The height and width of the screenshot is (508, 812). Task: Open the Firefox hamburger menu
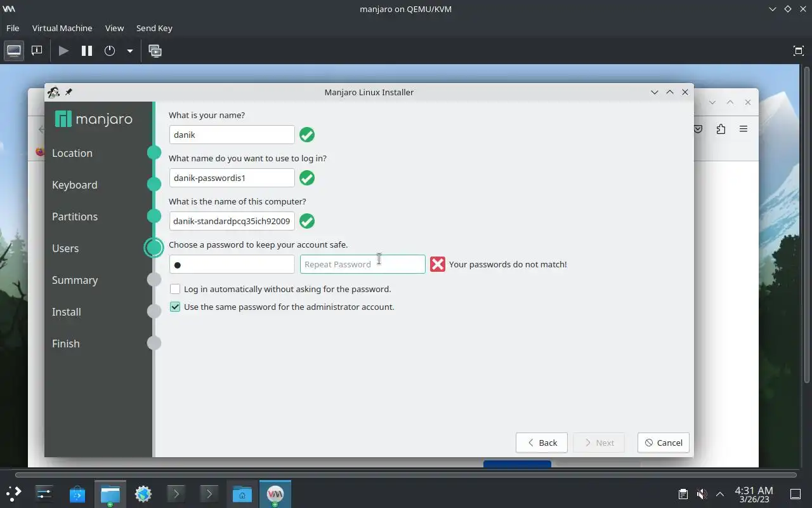point(743,129)
